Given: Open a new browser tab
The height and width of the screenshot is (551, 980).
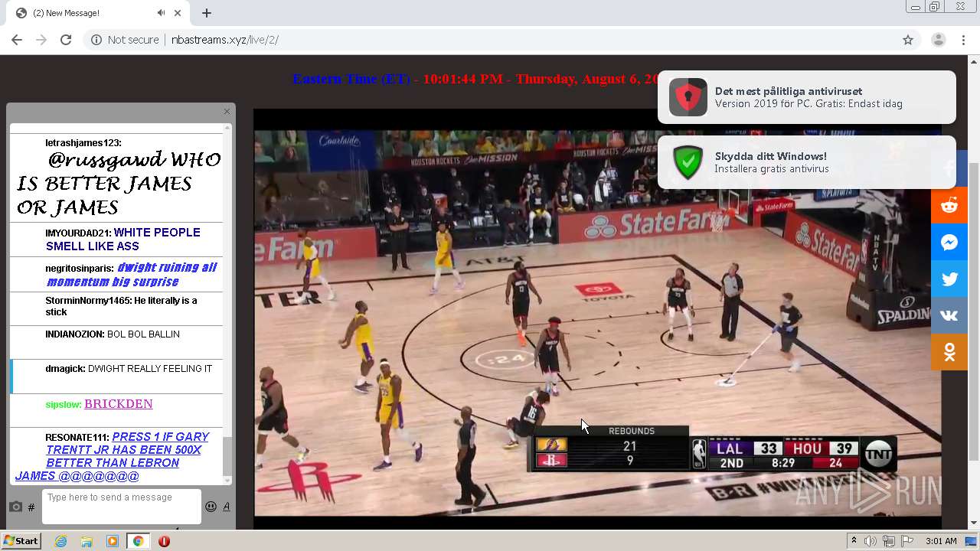Looking at the screenshot, I should [207, 13].
